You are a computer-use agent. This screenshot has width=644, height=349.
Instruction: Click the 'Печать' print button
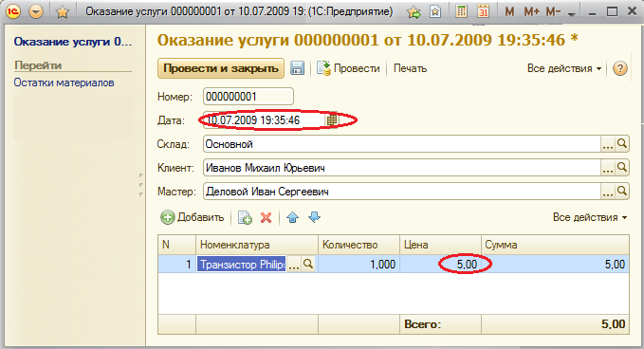(410, 68)
